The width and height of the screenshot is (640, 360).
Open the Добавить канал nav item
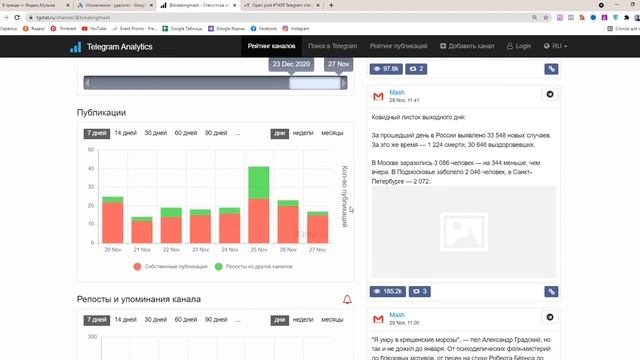tap(467, 46)
